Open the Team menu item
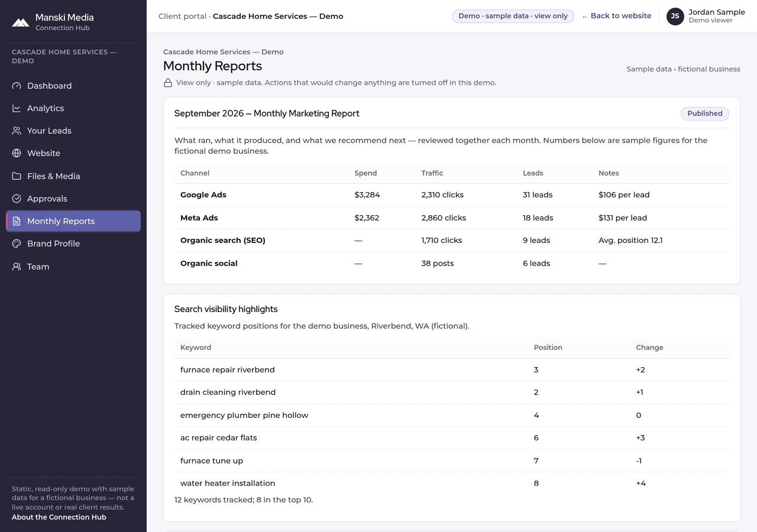 coord(73,267)
